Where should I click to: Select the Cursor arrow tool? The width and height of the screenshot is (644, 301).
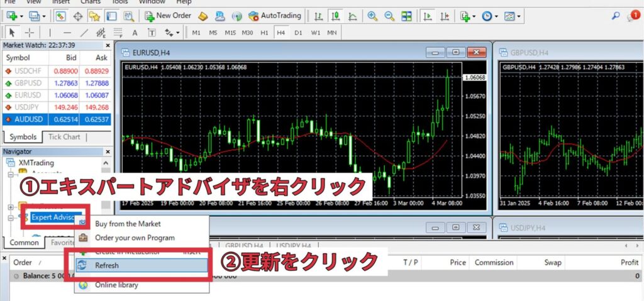pos(12,33)
